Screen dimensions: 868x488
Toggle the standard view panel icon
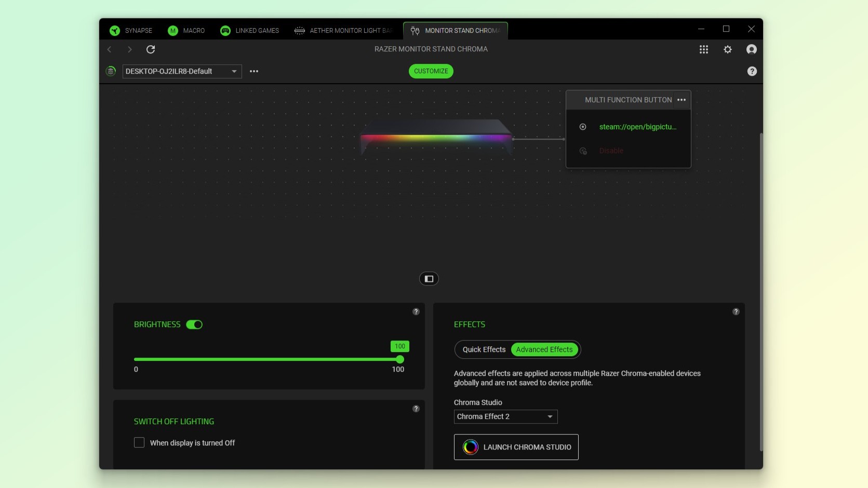[429, 279]
